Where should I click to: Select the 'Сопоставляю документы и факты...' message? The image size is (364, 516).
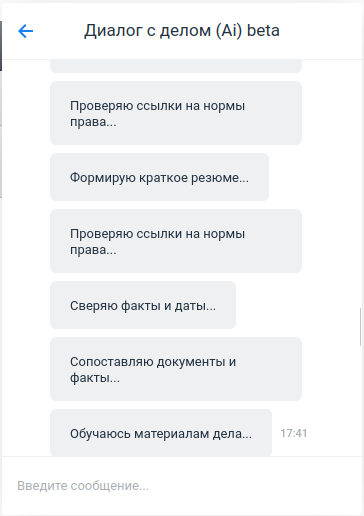[x=176, y=369]
